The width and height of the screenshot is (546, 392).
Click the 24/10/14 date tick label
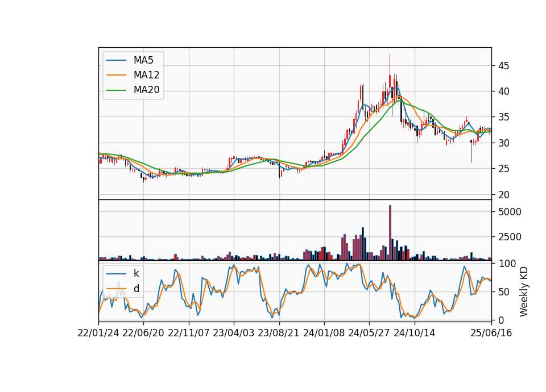415,333
